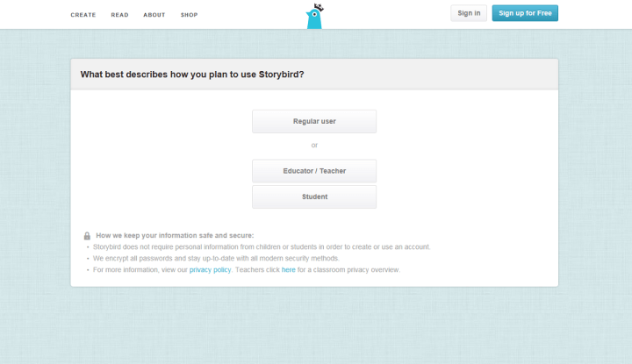Image resolution: width=632 pixels, height=364 pixels.
Task: Open the READ menu item
Action: click(119, 15)
